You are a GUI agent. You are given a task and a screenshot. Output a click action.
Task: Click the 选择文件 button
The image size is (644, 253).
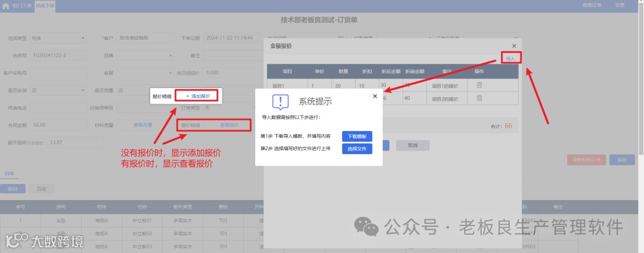[x=357, y=148]
